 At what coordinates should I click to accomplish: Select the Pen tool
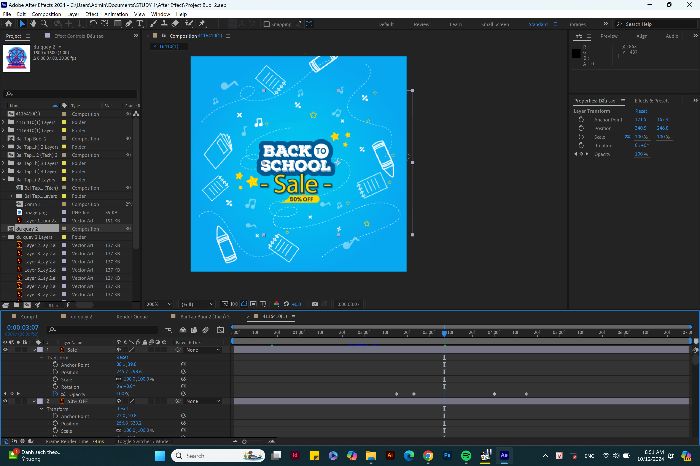129,24
